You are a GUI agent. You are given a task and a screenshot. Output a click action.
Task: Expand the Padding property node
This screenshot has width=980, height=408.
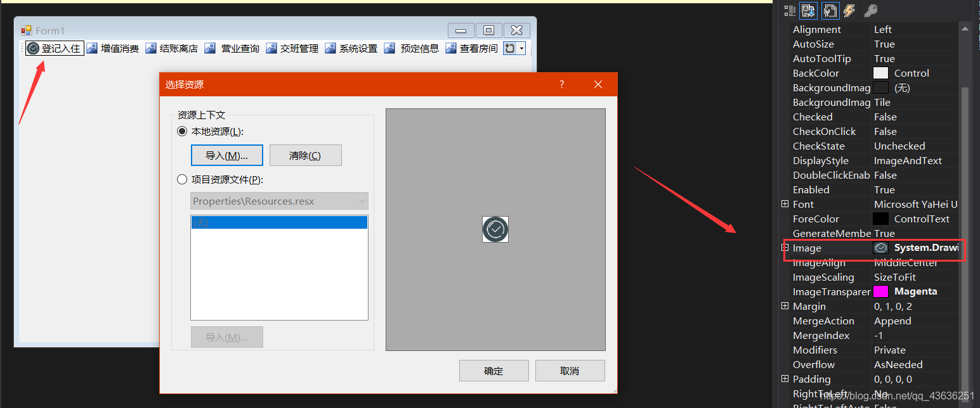click(785, 379)
